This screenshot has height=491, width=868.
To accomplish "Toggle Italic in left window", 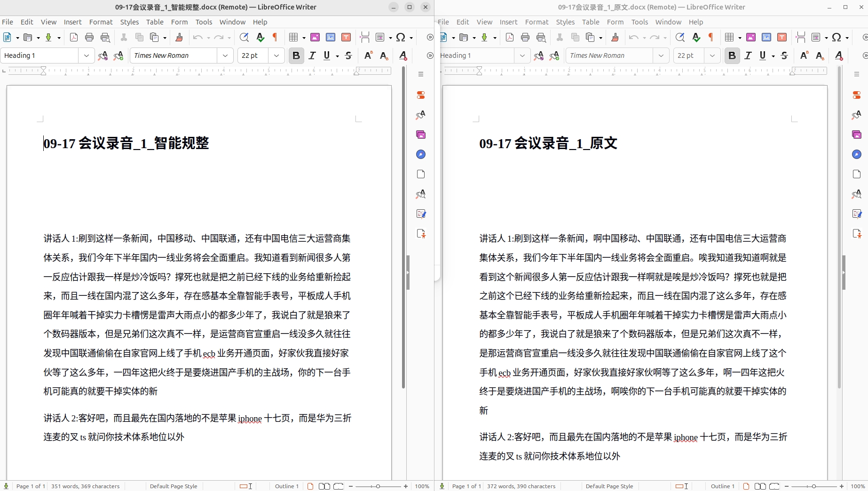I will (312, 55).
